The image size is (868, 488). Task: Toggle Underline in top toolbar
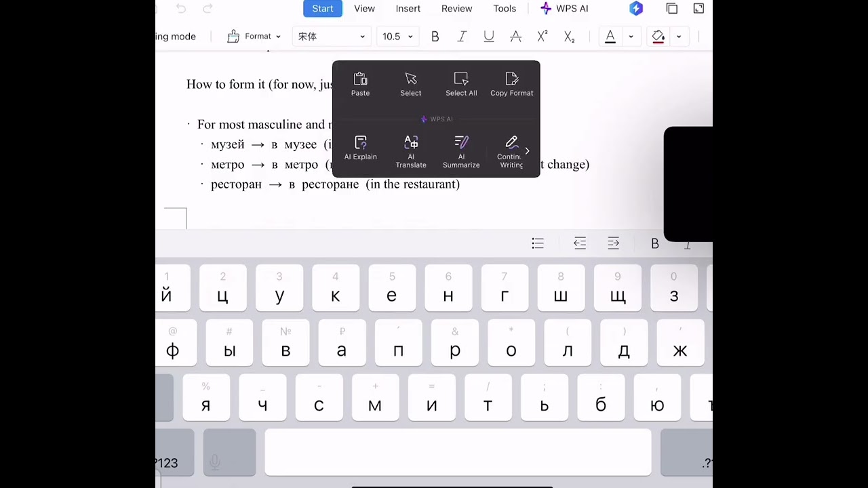pyautogui.click(x=489, y=37)
